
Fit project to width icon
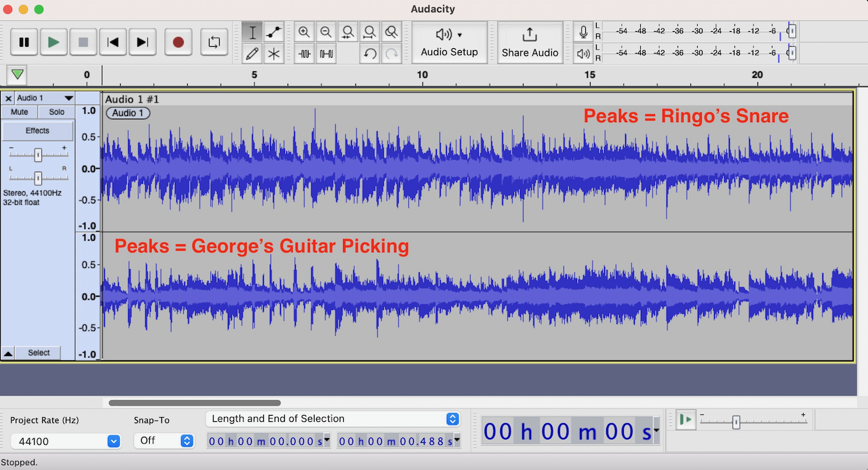(370, 32)
